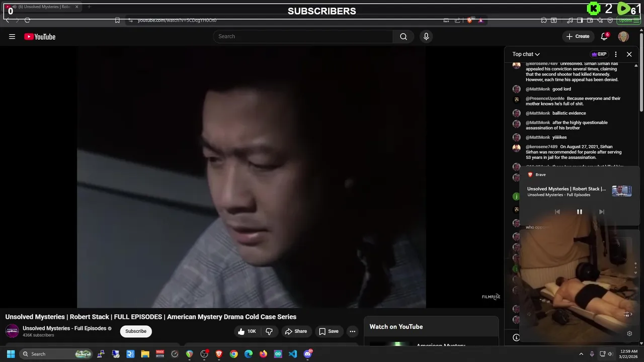Open the Brave VPN shield icon
The image size is (644, 362).
[610, 20]
